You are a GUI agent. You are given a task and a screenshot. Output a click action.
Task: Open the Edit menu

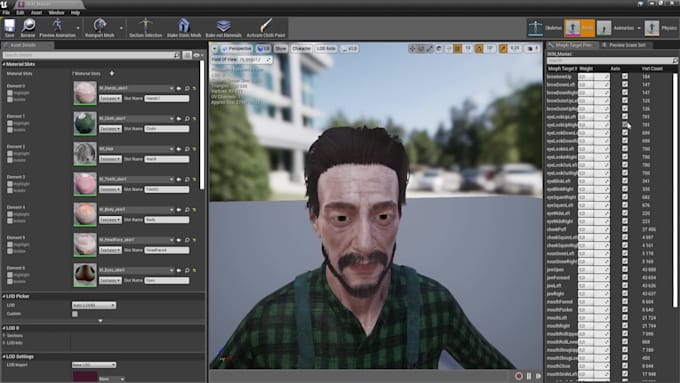click(x=20, y=13)
